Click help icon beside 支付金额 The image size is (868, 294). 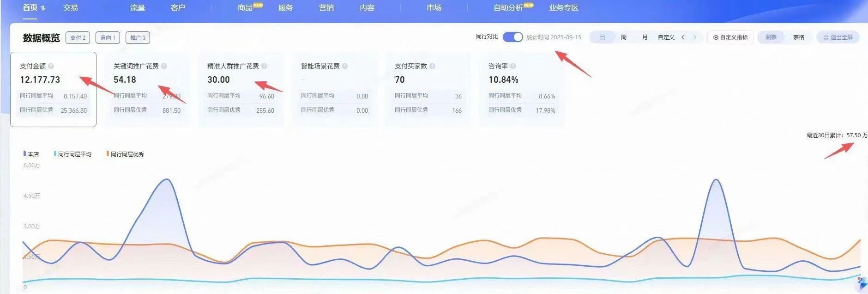point(51,66)
